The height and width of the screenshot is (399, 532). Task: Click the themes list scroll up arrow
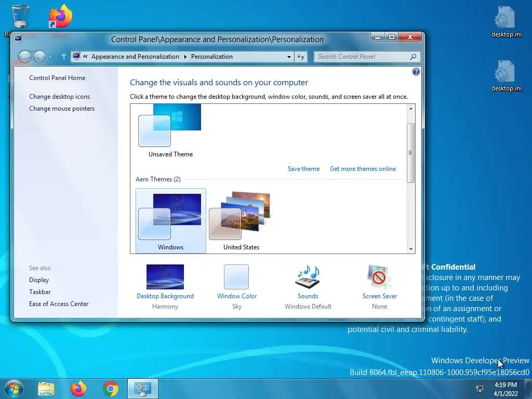[411, 109]
